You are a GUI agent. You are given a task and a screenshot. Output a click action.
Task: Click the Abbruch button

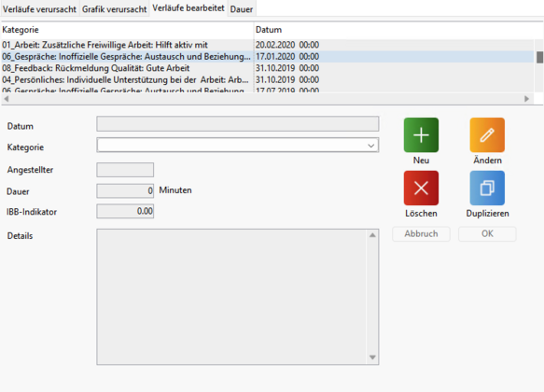[x=421, y=234]
